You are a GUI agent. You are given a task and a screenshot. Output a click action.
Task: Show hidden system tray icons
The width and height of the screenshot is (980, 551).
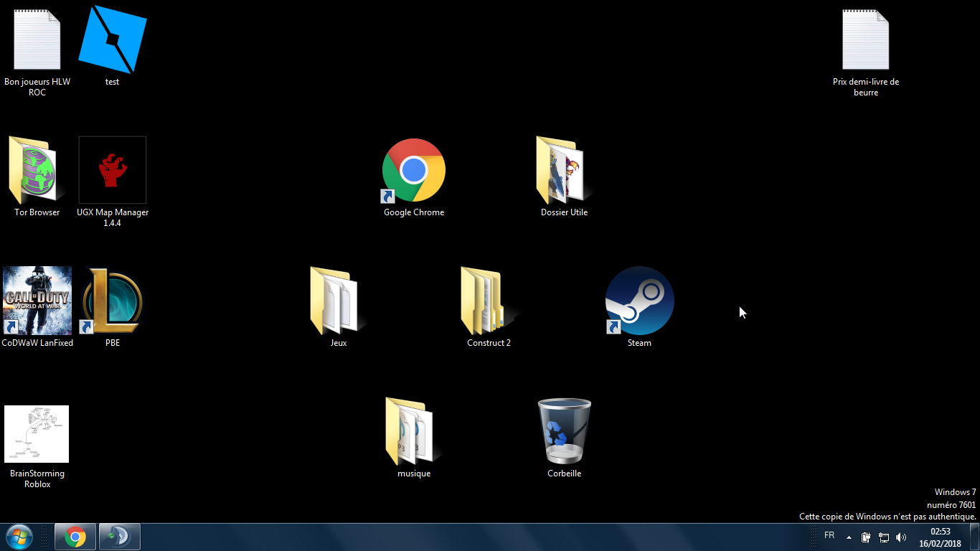[x=849, y=537]
